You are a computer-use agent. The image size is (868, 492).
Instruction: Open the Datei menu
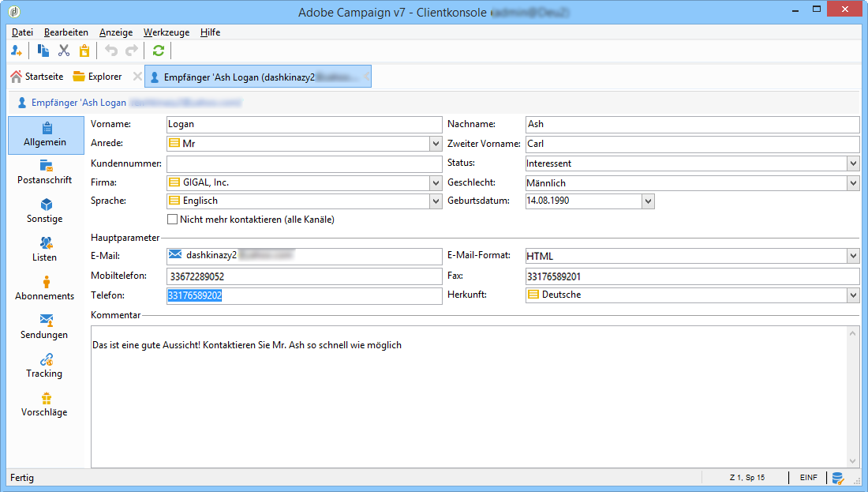(22, 32)
